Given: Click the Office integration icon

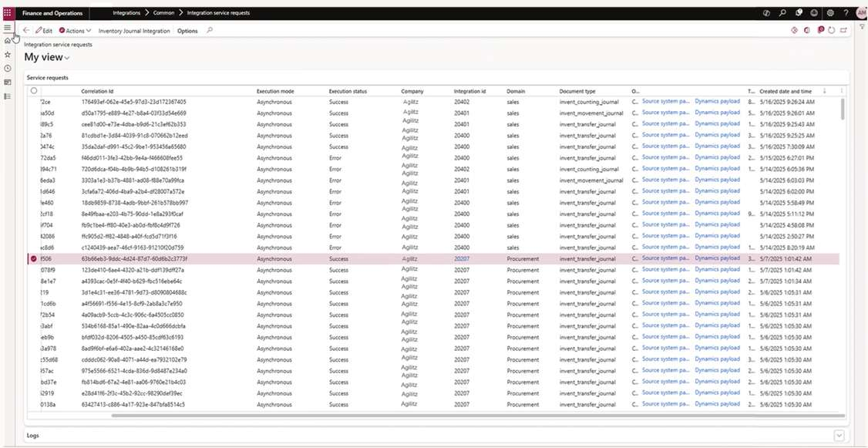Looking at the screenshot, I should coord(806,30).
